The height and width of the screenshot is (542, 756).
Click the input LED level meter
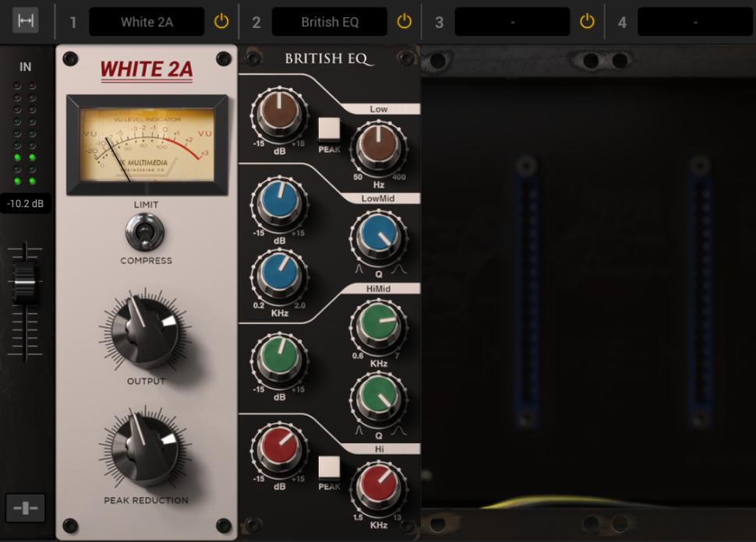(x=25, y=133)
